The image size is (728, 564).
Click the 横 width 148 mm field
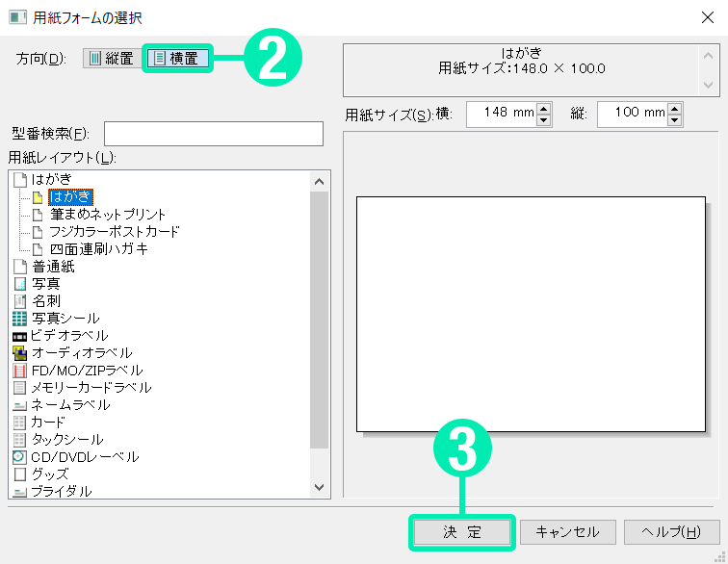(x=502, y=115)
